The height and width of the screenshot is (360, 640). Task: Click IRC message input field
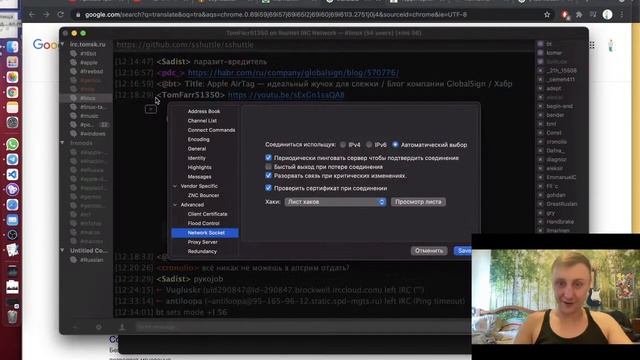coord(302,327)
